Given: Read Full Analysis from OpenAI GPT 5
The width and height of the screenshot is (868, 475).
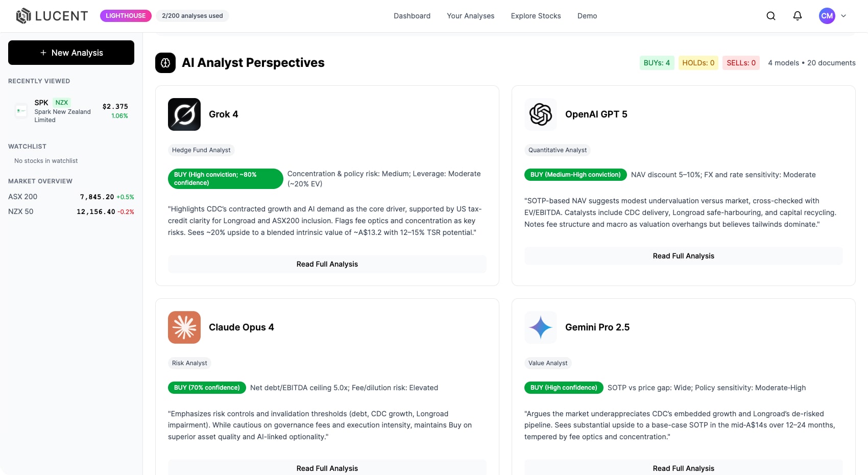Looking at the screenshot, I should click(x=683, y=256).
